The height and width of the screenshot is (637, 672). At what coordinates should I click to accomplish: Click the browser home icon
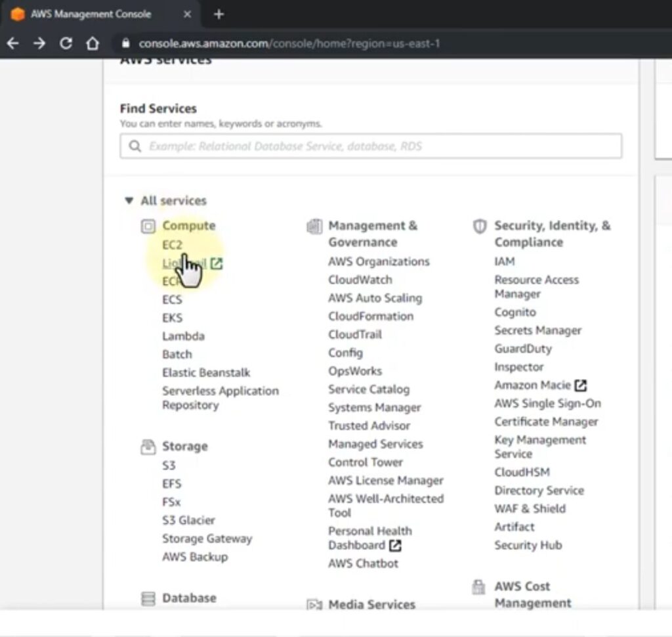click(x=93, y=43)
